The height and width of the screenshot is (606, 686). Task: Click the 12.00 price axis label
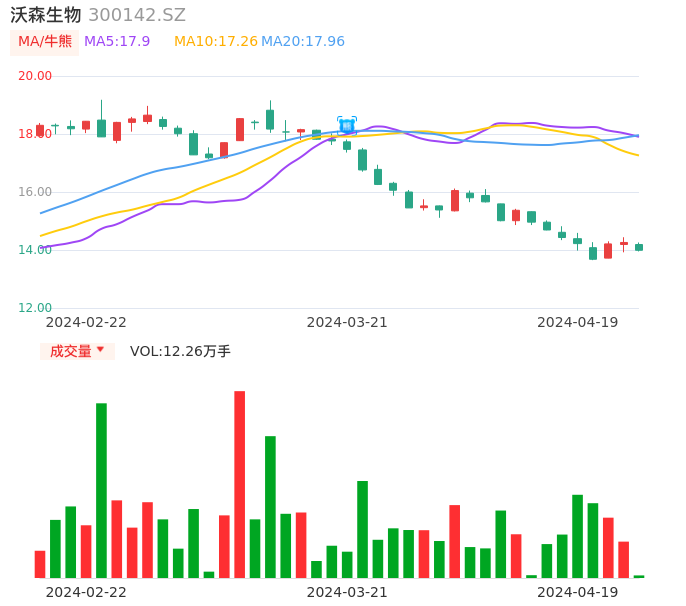[35, 308]
